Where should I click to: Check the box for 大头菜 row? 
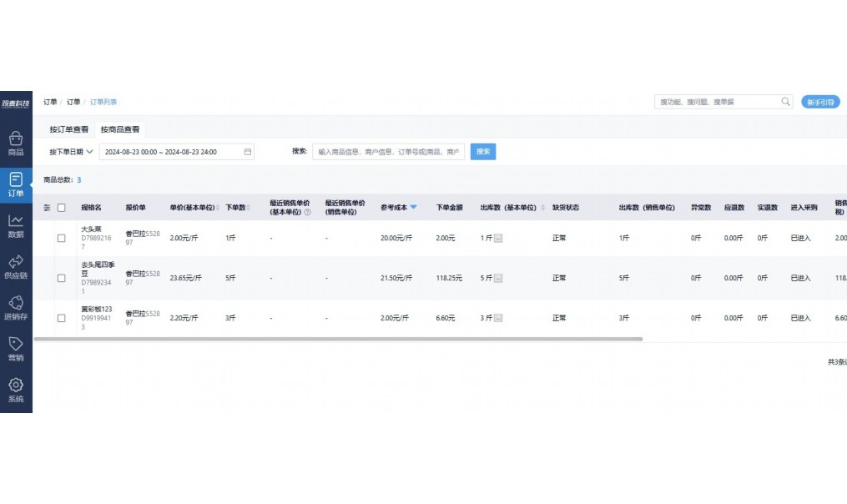62,238
